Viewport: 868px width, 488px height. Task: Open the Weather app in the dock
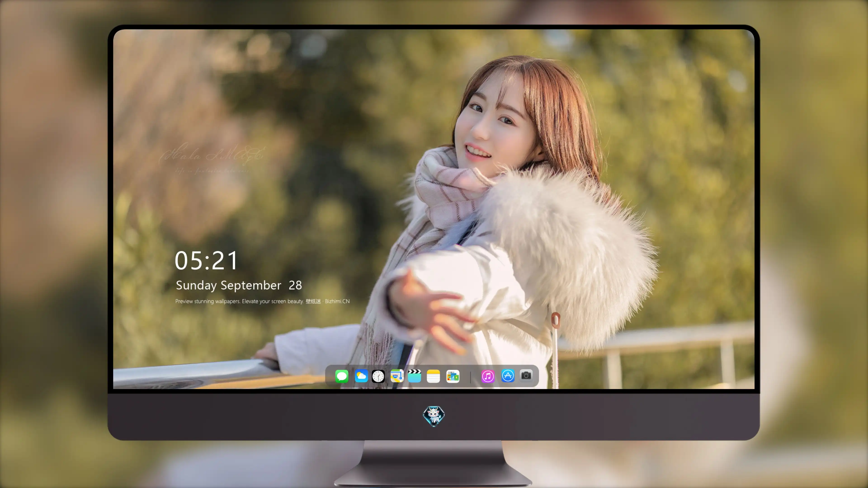361,376
